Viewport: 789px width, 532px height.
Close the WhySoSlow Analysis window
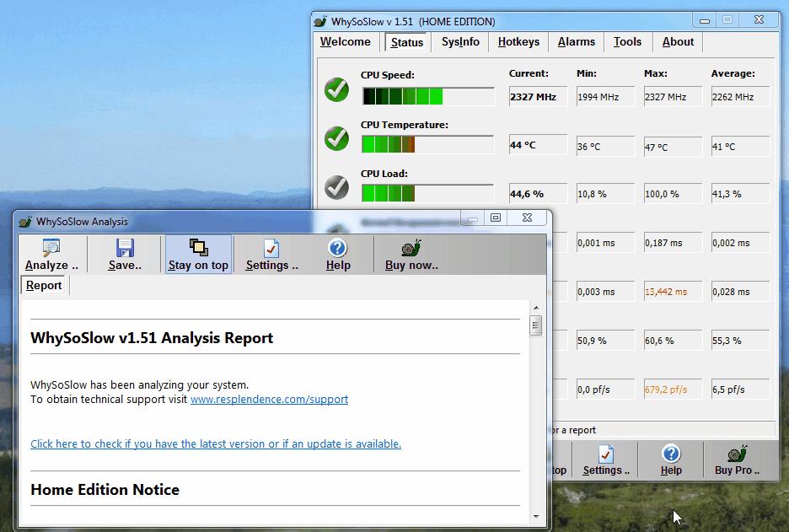click(x=527, y=218)
